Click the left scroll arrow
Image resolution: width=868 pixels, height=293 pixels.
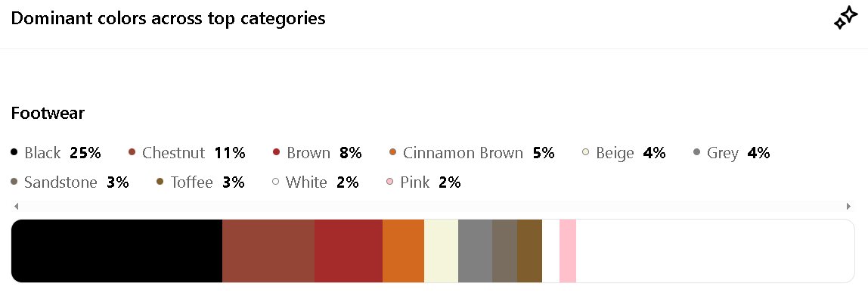[x=16, y=207]
